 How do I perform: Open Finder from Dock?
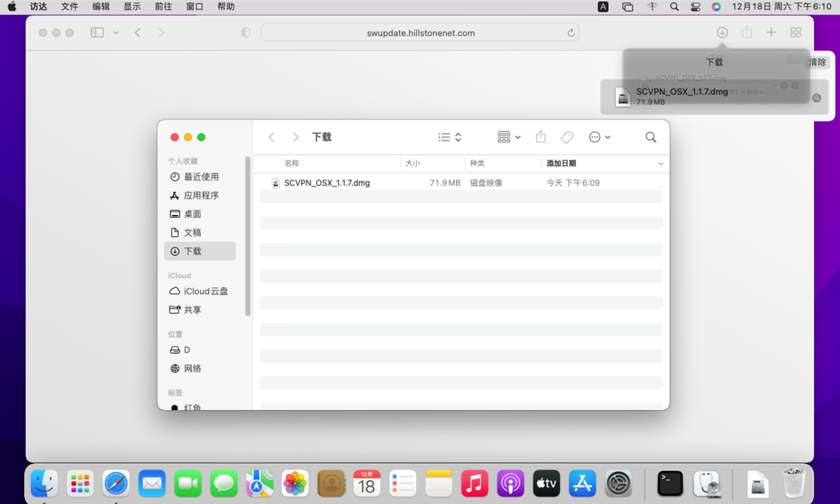(x=44, y=483)
